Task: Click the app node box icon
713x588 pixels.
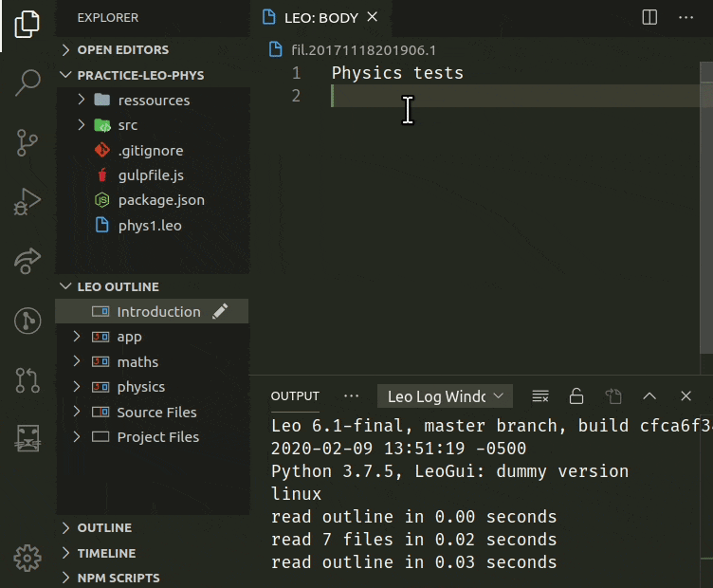Action: [101, 337]
